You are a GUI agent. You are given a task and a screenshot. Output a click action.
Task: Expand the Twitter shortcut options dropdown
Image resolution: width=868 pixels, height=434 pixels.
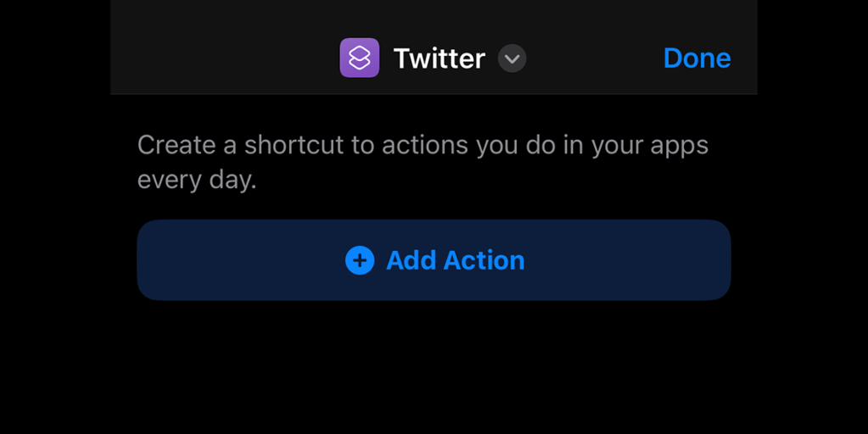(x=512, y=58)
